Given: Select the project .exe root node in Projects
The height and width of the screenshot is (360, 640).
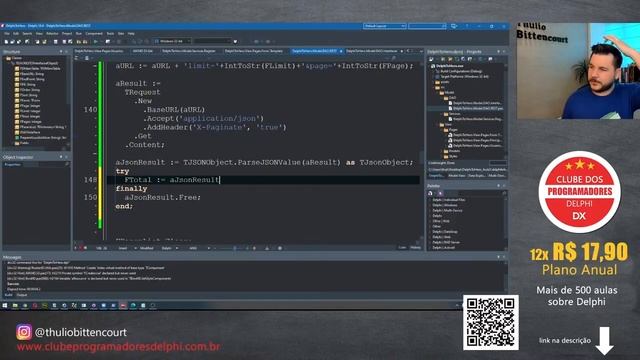Looking at the screenshot, I should 449,66.
